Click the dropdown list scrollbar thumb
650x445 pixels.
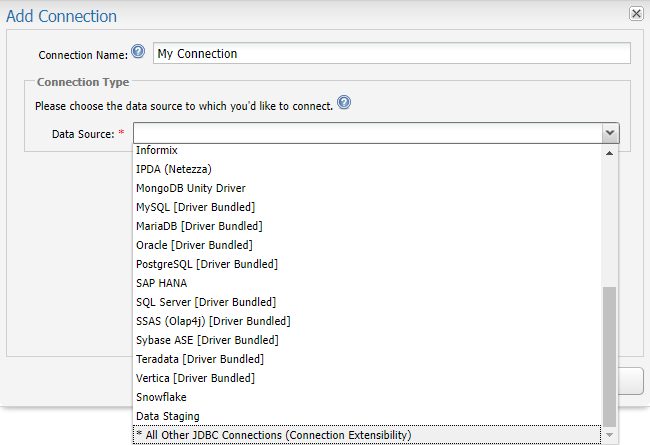pos(609,357)
